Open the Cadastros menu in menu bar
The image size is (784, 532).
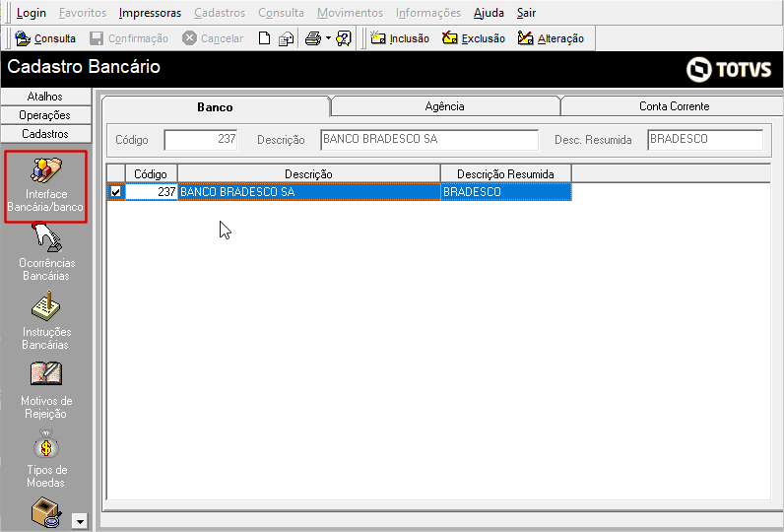point(220,13)
